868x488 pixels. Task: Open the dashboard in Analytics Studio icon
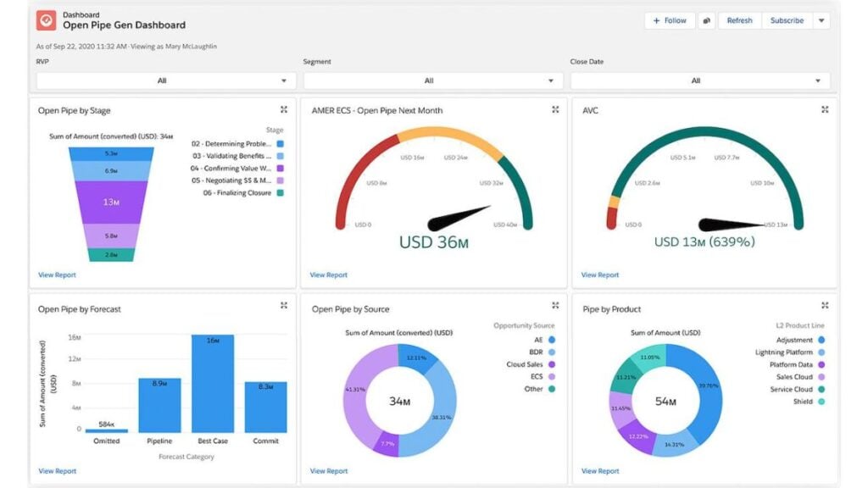708,20
